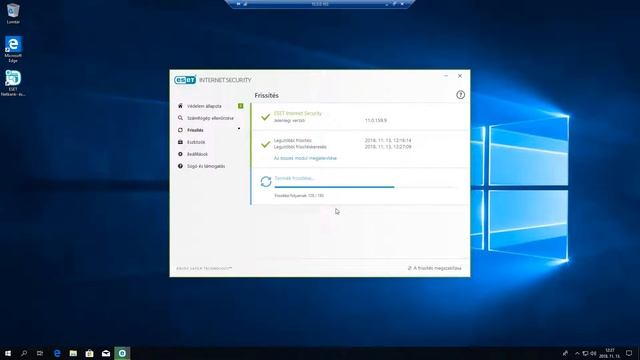The image size is (640, 360).
Task: Click A frissítés megszakítása to cancel update
Action: (434, 268)
